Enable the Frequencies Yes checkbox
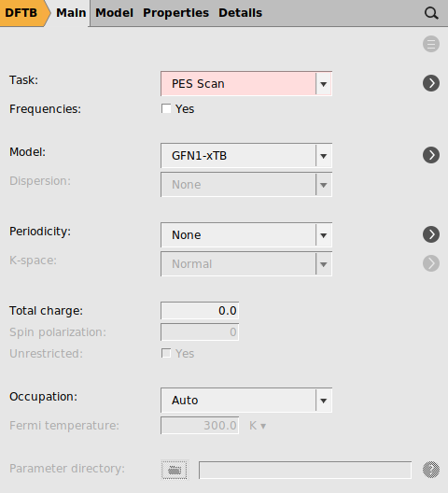Viewport: 448px width, 493px height. click(166, 109)
